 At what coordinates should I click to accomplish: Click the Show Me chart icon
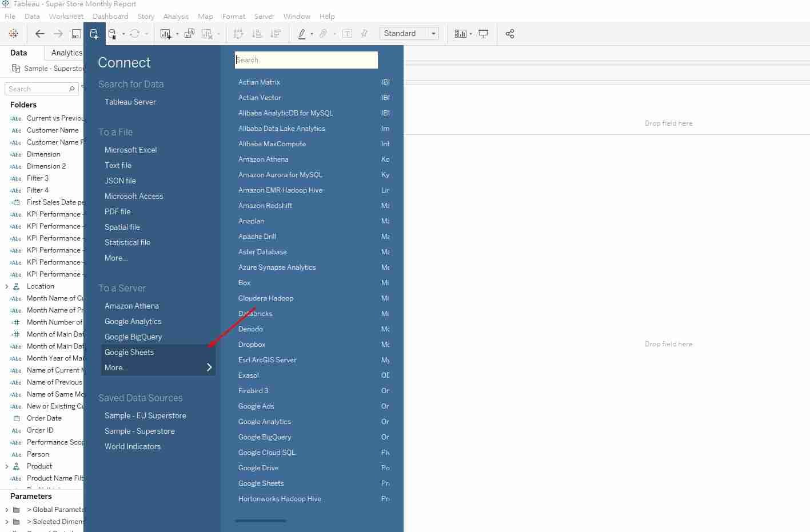coord(460,34)
